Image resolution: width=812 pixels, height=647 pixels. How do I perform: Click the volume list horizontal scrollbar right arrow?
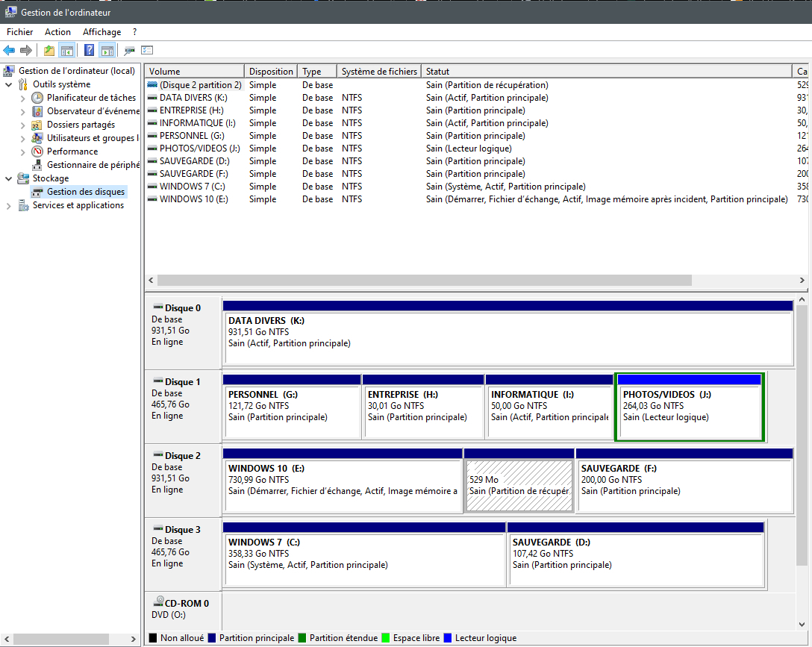pos(802,281)
